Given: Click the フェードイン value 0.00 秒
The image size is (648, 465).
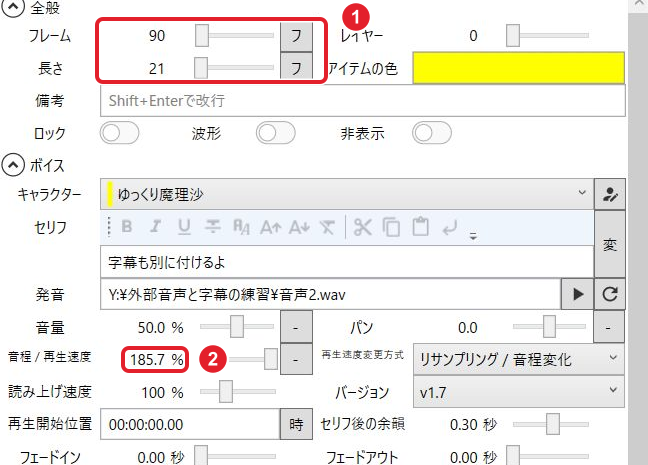Looking at the screenshot, I should [160, 457].
